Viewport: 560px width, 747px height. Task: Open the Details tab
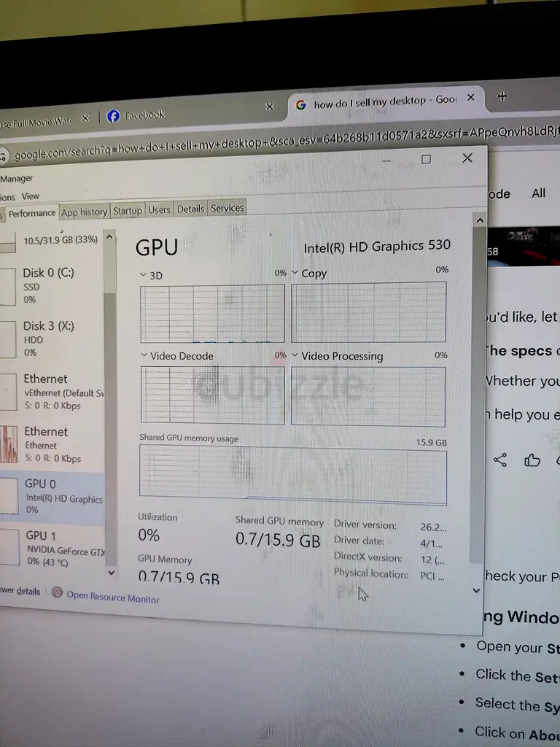[x=190, y=209]
